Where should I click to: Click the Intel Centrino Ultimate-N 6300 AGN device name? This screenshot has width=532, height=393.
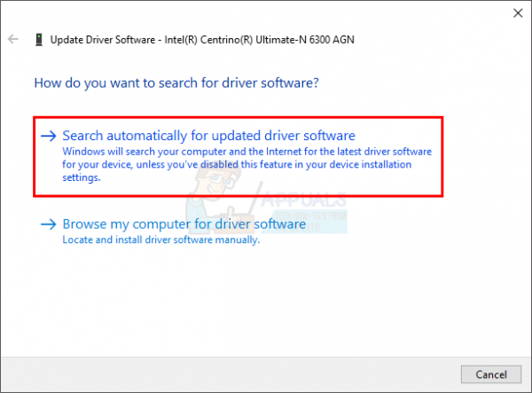point(259,40)
